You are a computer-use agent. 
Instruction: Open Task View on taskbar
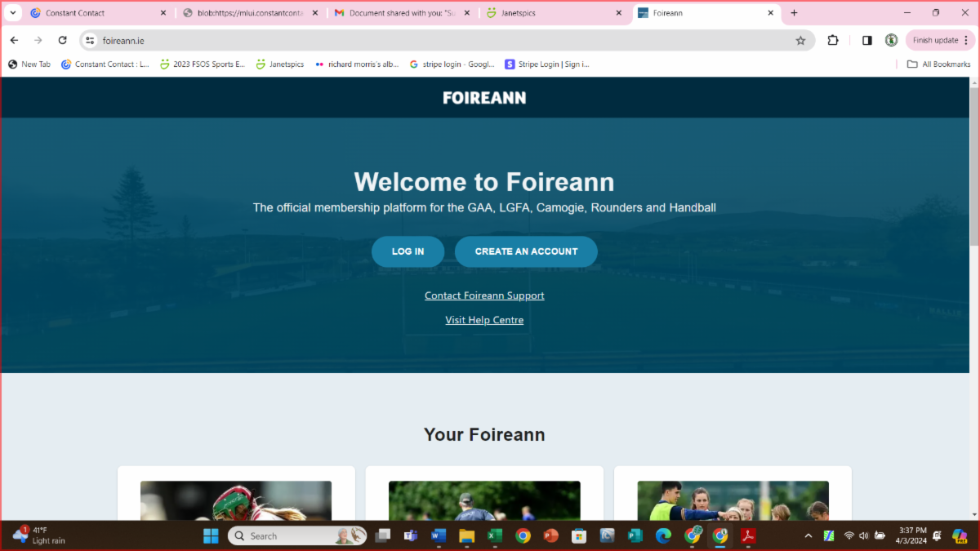(x=382, y=535)
